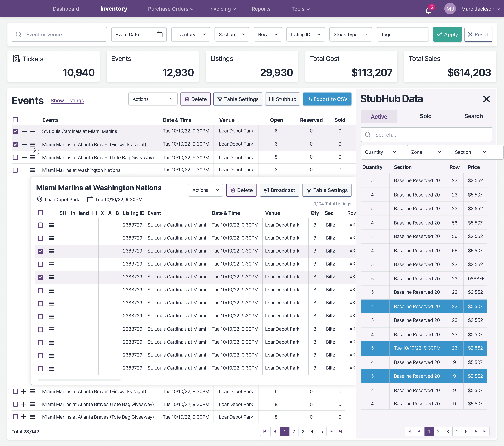This screenshot has width=504, height=446.
Task: Click the notification bell icon
Action: click(429, 10)
